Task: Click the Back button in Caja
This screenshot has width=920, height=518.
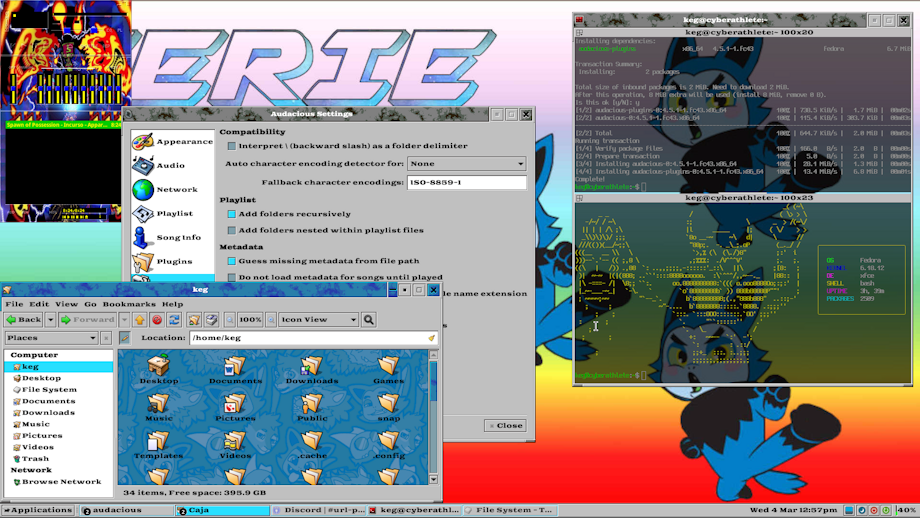Action: (24, 320)
